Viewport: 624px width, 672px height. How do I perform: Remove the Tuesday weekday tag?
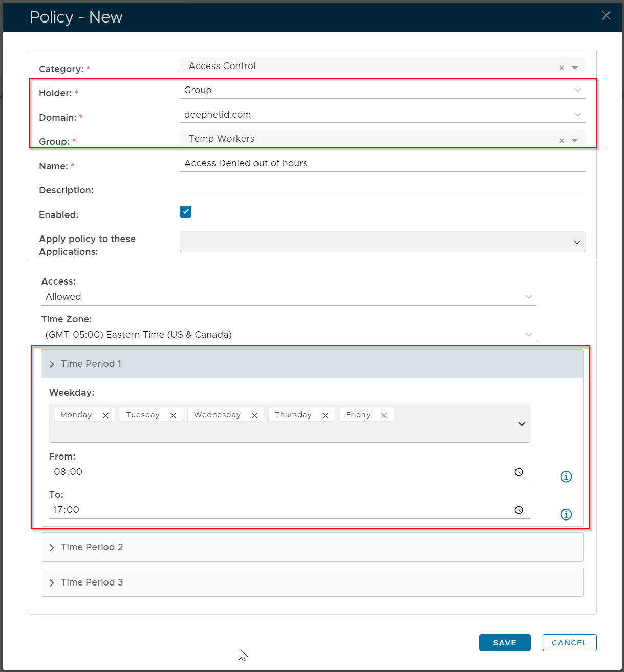[173, 415]
